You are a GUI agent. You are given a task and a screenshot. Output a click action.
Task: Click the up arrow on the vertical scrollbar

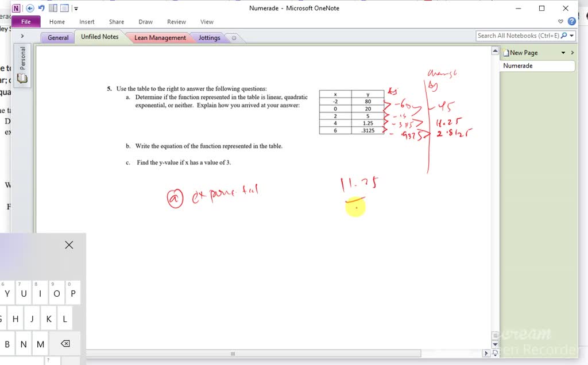(x=495, y=51)
